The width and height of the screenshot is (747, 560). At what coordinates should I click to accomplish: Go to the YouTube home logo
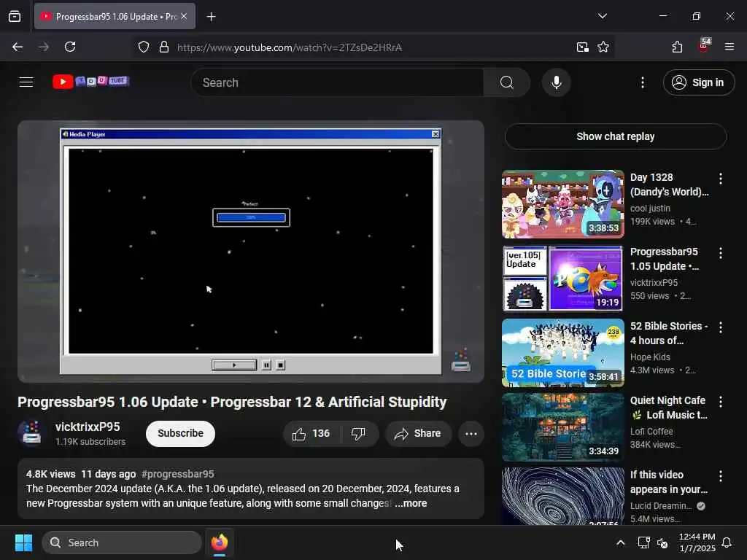90,82
